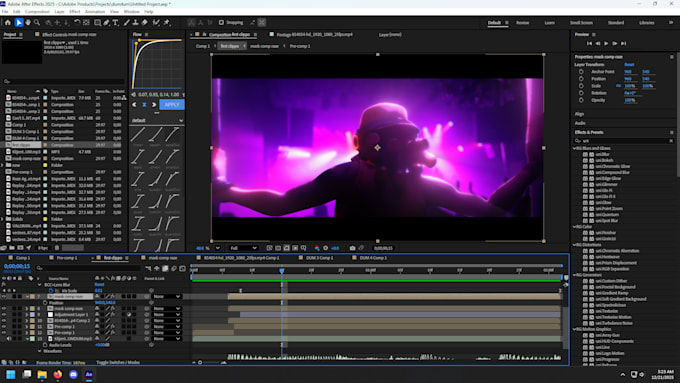
Task: Select the Rotation tool in toolbar
Action: (76, 23)
